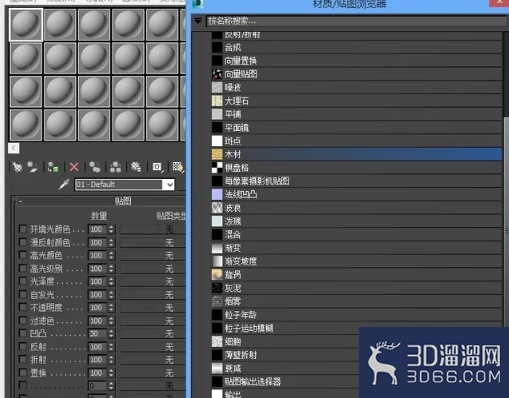509x398 pixels.
Task: Click the 折射 amount spinner arrows
Action: 111,360
